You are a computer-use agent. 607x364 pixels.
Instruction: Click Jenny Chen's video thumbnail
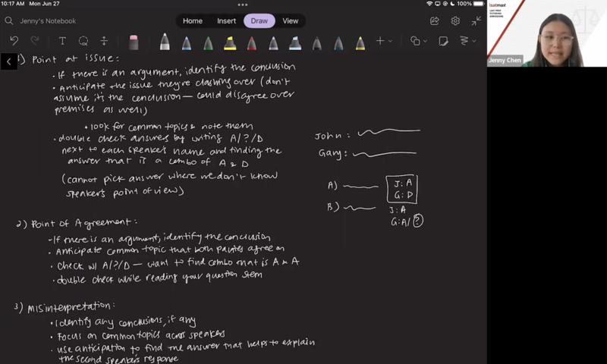[x=546, y=33]
